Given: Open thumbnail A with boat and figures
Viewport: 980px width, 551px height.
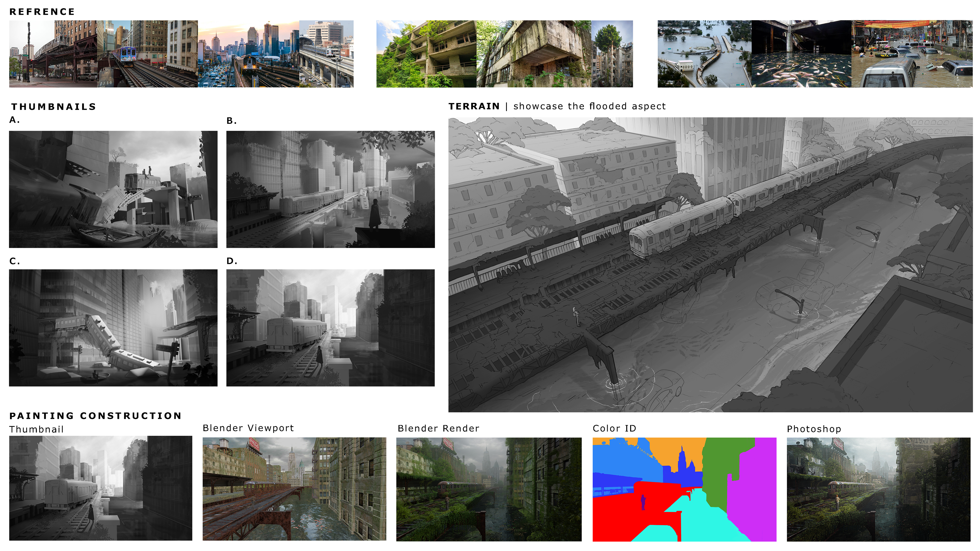Looking at the screenshot, I should 113,189.
